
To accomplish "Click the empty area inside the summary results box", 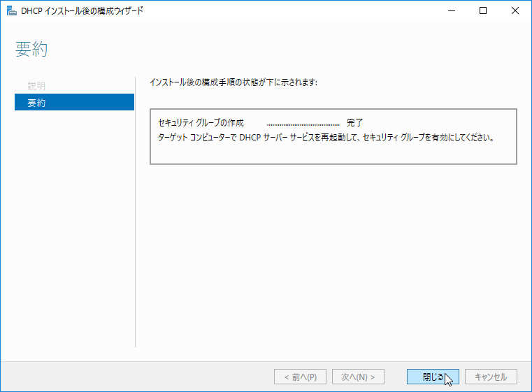I will pyautogui.click(x=333, y=154).
